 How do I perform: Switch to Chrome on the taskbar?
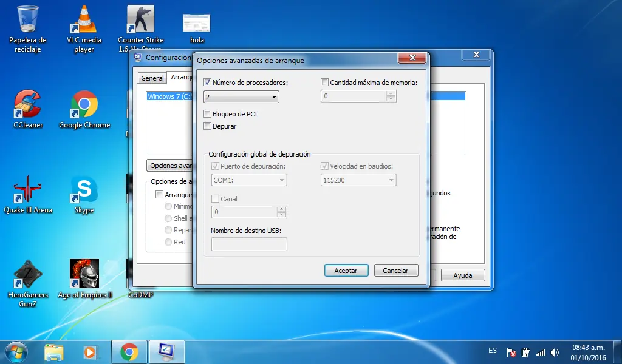tap(129, 352)
